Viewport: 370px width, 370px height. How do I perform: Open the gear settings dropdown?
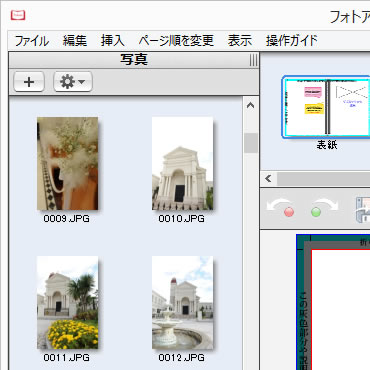(x=73, y=82)
